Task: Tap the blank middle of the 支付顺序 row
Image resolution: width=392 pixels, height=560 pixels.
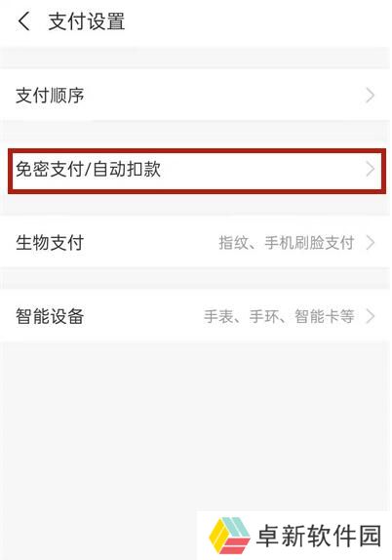Action: [225, 96]
